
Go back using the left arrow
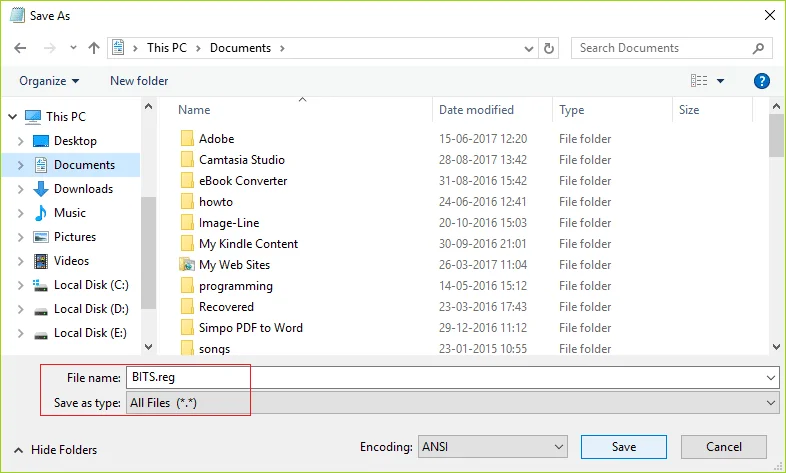coord(20,48)
